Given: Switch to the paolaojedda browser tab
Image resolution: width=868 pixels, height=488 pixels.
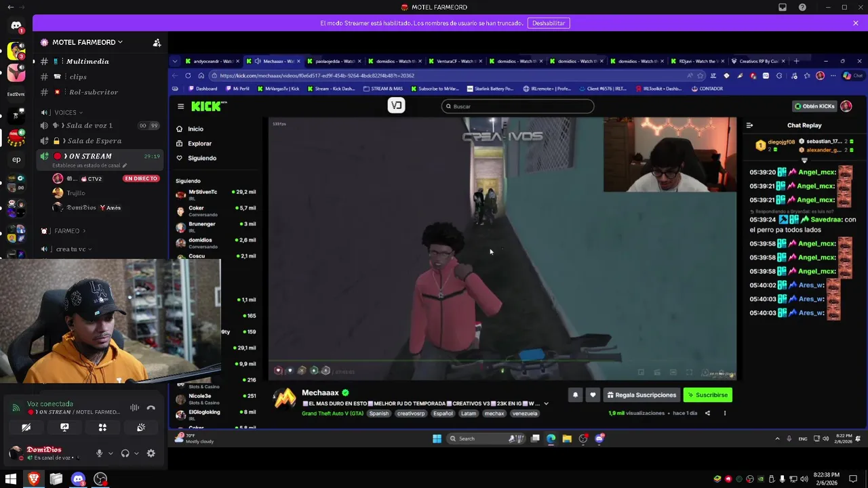Looking at the screenshot, I should 335,61.
